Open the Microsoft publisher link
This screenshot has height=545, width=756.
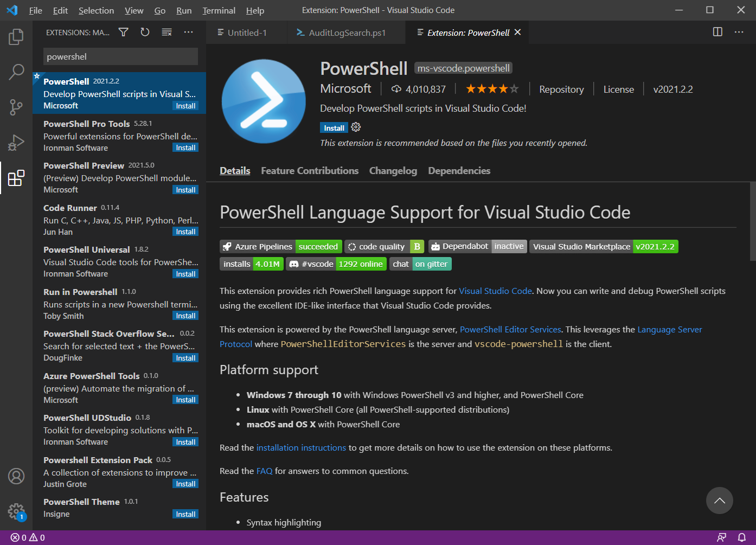point(345,88)
